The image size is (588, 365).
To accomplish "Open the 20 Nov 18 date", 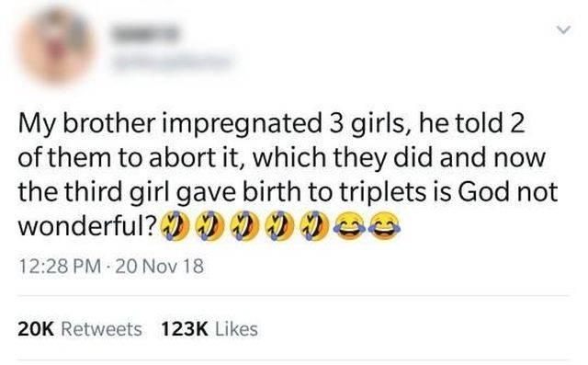I will pyautogui.click(x=160, y=267).
